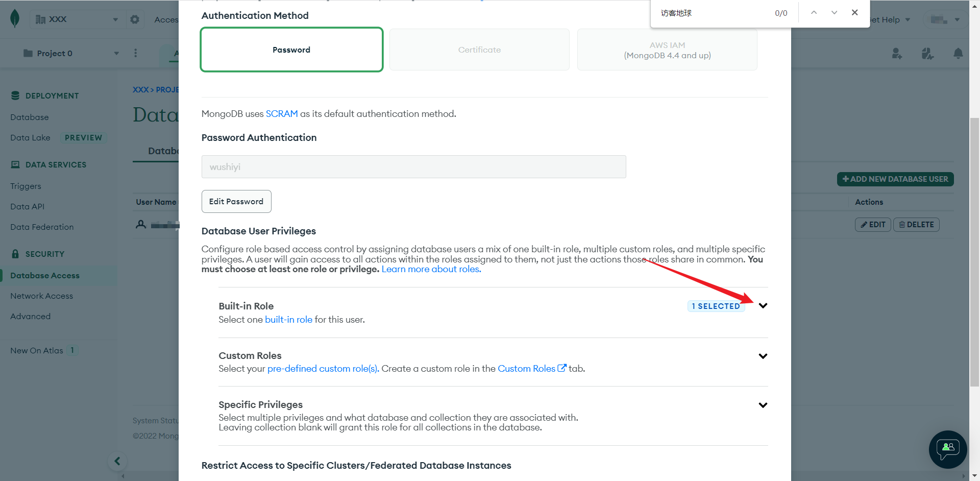Image resolution: width=980 pixels, height=481 pixels.
Task: Click the username input field
Action: click(413, 167)
